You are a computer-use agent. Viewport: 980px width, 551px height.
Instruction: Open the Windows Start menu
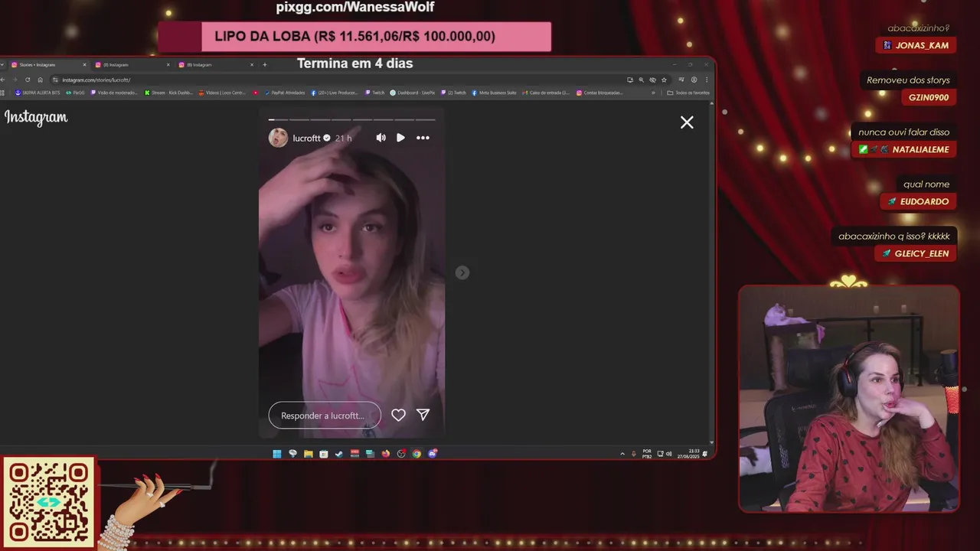pyautogui.click(x=276, y=454)
